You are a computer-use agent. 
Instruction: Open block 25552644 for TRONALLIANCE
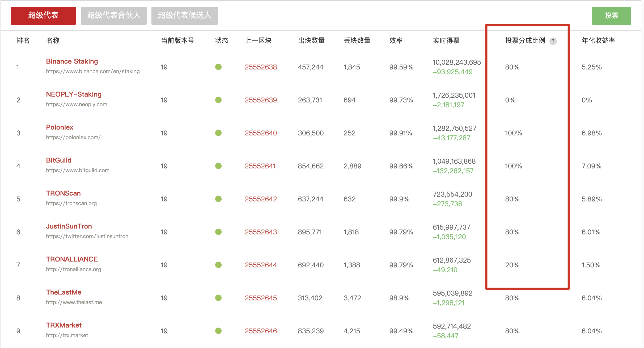(x=261, y=265)
